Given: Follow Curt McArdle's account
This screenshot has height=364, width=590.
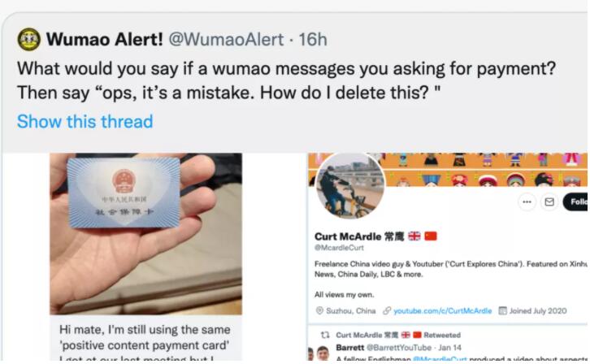Looking at the screenshot, I should 575,202.
